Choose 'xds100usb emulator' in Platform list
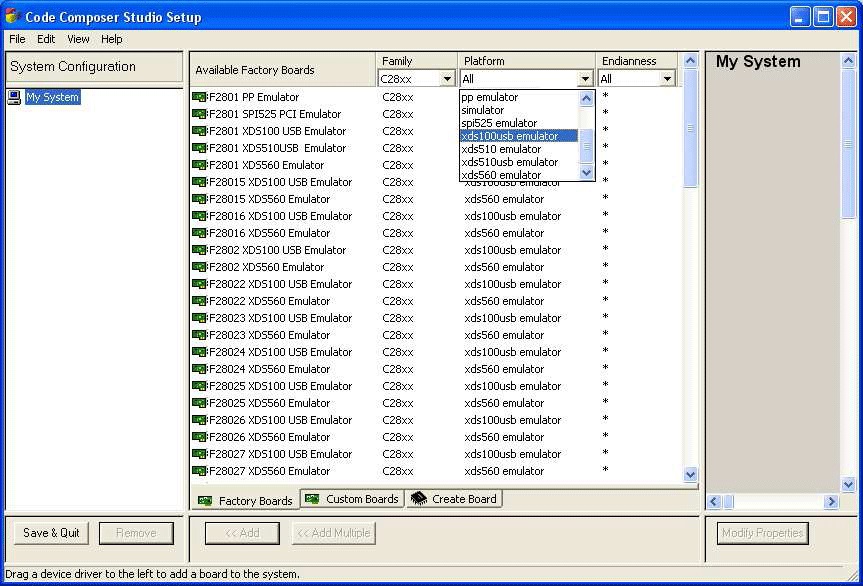The width and height of the screenshot is (863, 586). coord(518,136)
